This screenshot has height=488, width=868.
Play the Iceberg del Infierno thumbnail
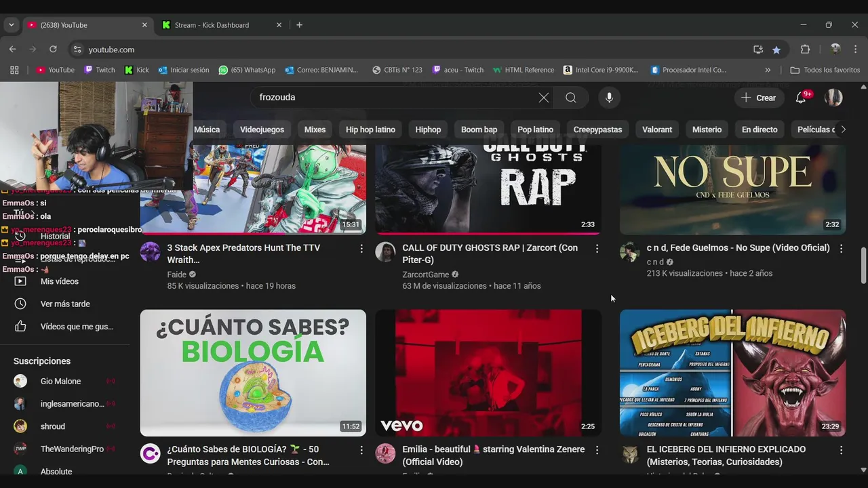[x=732, y=373]
